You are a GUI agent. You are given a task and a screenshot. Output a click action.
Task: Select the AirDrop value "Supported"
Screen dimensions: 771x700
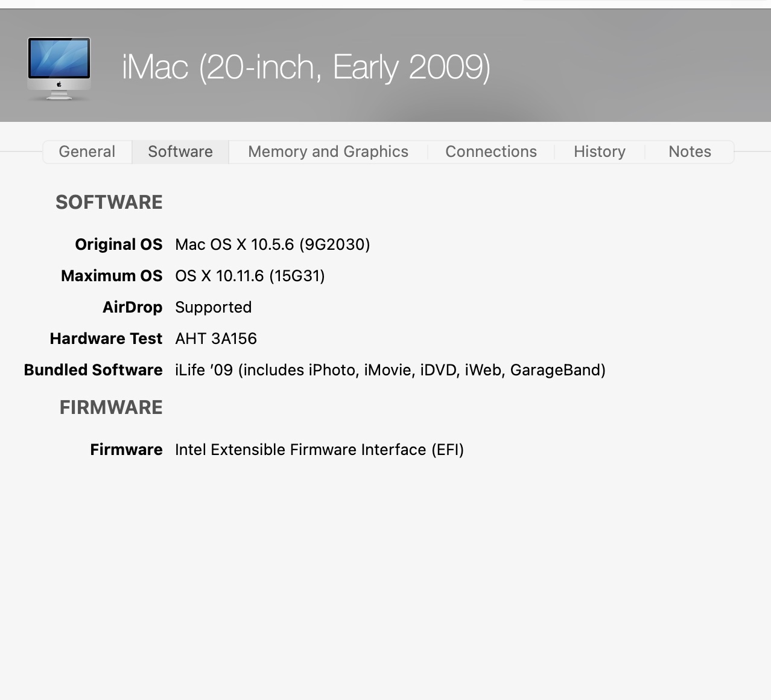point(214,307)
